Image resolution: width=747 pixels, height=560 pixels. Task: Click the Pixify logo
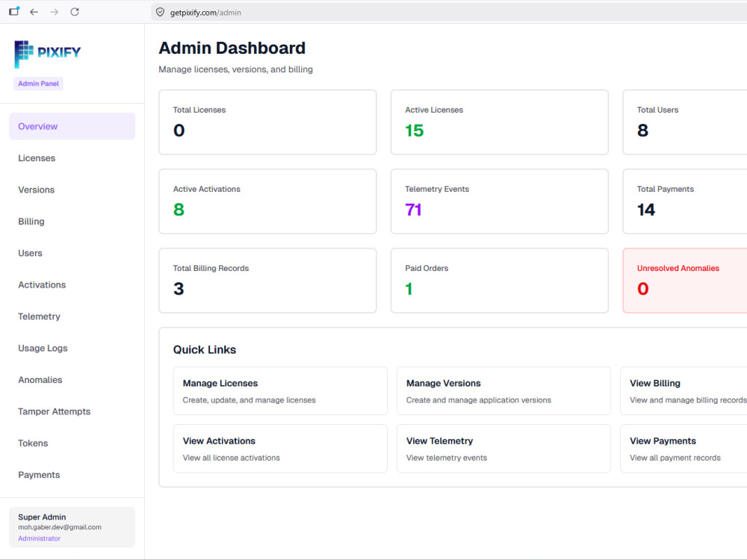point(48,53)
